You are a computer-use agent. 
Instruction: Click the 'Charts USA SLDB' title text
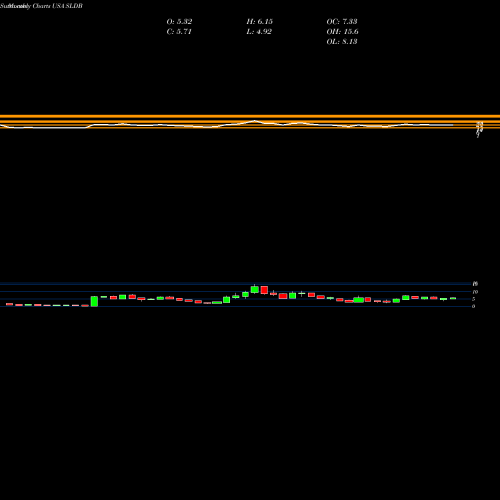58,6
